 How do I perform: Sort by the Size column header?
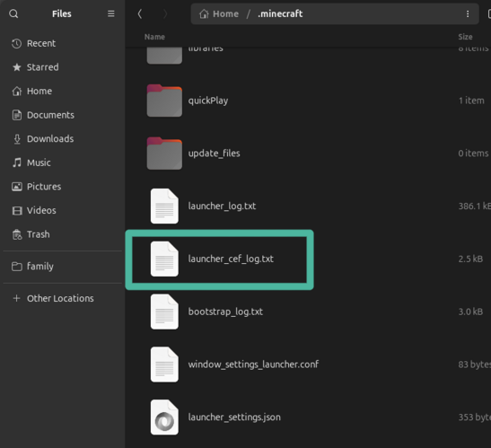tap(465, 37)
